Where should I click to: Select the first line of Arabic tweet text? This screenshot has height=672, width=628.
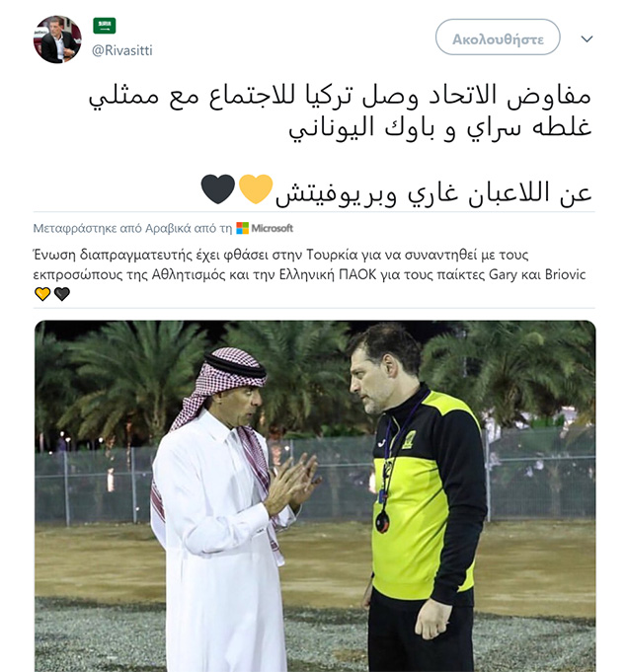pyautogui.click(x=340, y=96)
